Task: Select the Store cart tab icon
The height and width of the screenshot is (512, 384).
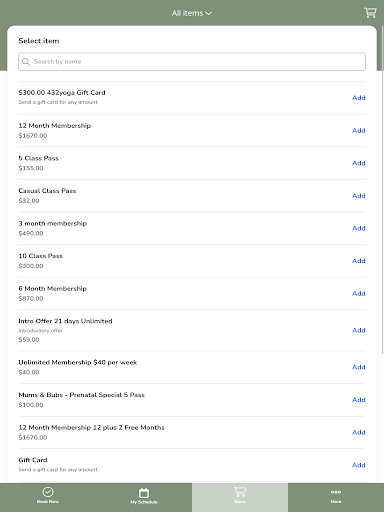Action: pyautogui.click(x=240, y=492)
